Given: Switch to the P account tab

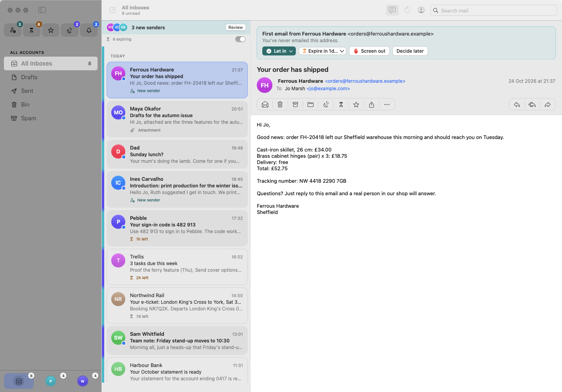Looking at the screenshot, I should [x=51, y=381].
